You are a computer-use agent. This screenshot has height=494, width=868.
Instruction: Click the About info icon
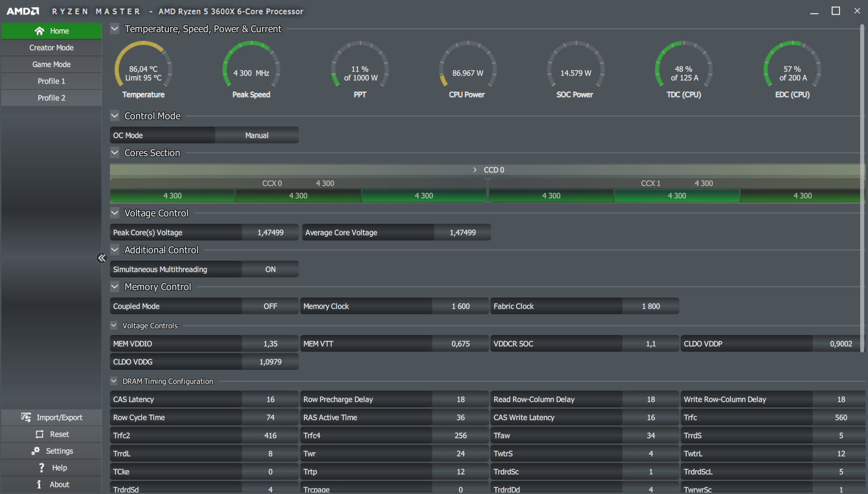39,485
